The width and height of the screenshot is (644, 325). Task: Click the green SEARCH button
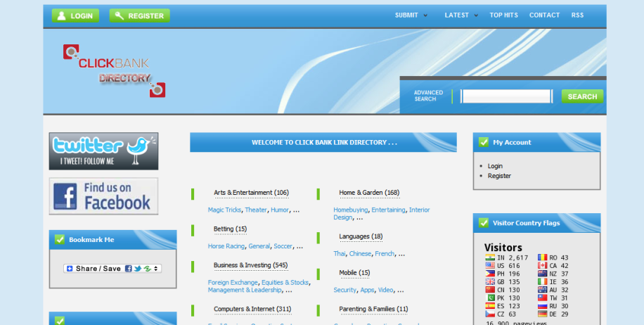click(582, 96)
